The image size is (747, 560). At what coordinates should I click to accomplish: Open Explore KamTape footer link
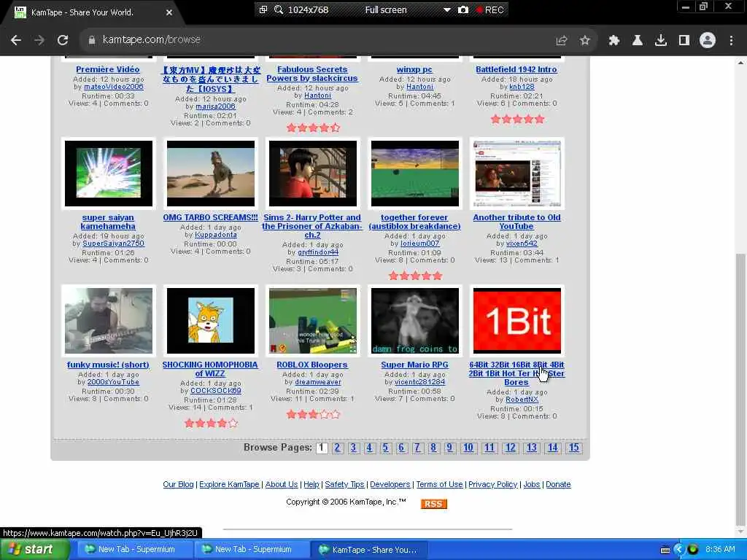coord(229,485)
